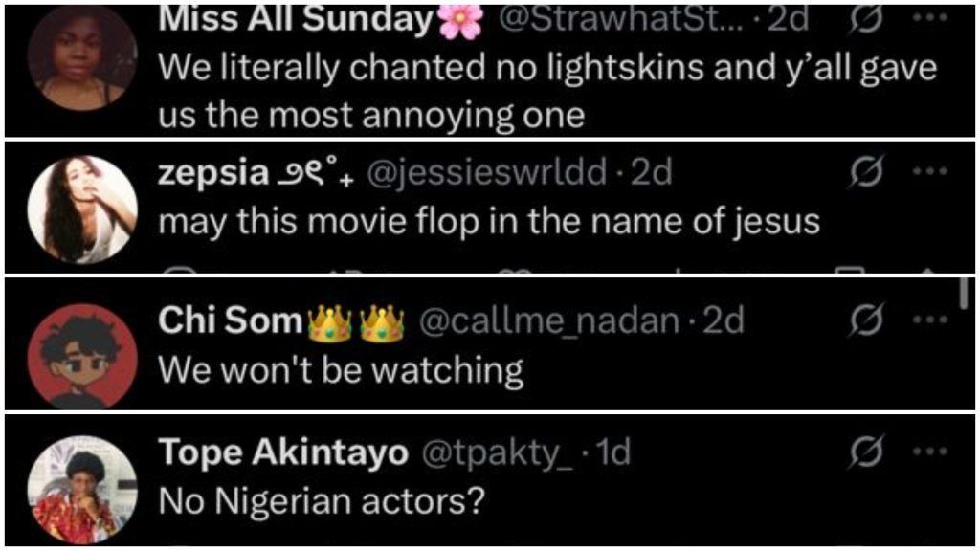The height and width of the screenshot is (551, 980).
Task: Click the 1d timestamp on Tope's tweet
Action: click(612, 452)
